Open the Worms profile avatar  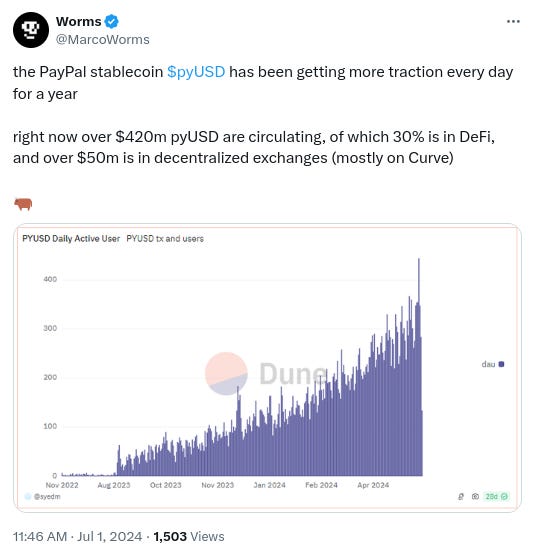(x=31, y=30)
